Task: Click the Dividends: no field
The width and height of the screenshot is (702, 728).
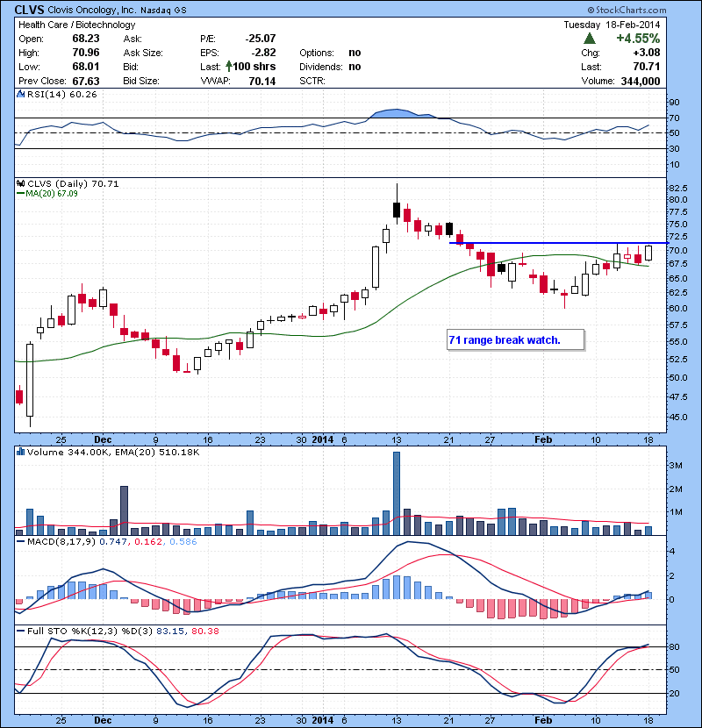Action: click(330, 67)
